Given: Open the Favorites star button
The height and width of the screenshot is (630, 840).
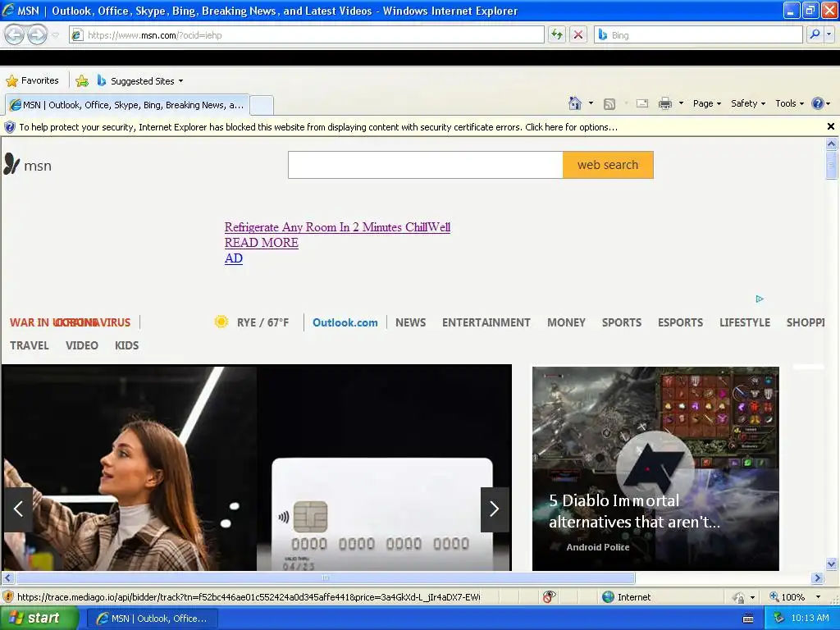Looking at the screenshot, I should coord(32,81).
